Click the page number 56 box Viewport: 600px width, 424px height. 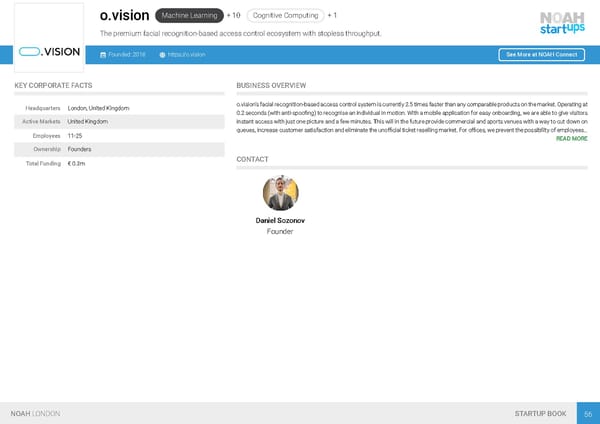pyautogui.click(x=588, y=413)
